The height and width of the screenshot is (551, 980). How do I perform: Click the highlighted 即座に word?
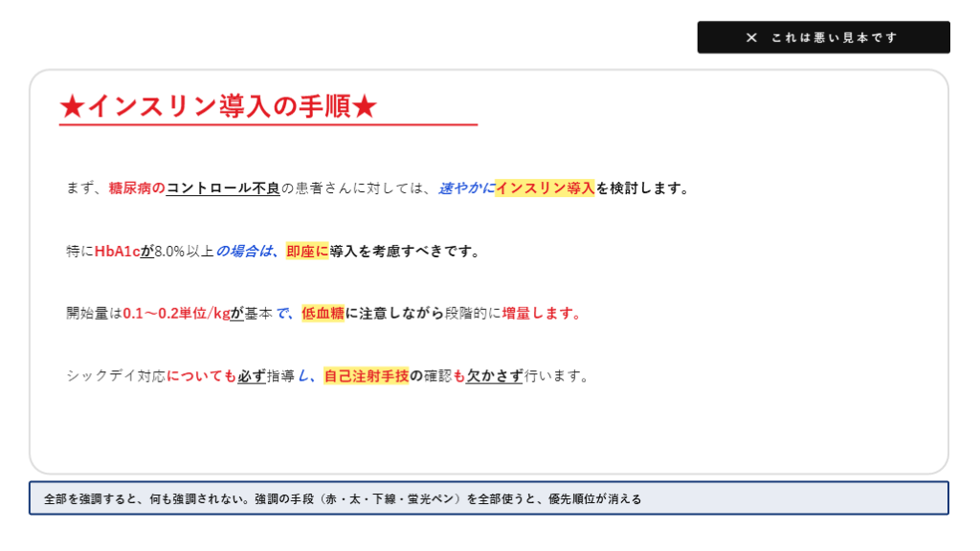[307, 252]
